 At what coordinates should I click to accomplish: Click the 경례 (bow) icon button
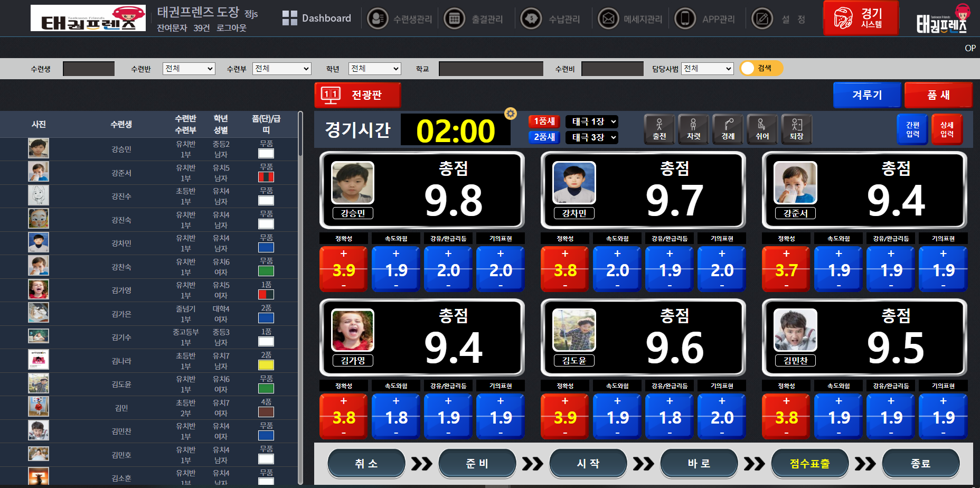pyautogui.click(x=728, y=129)
